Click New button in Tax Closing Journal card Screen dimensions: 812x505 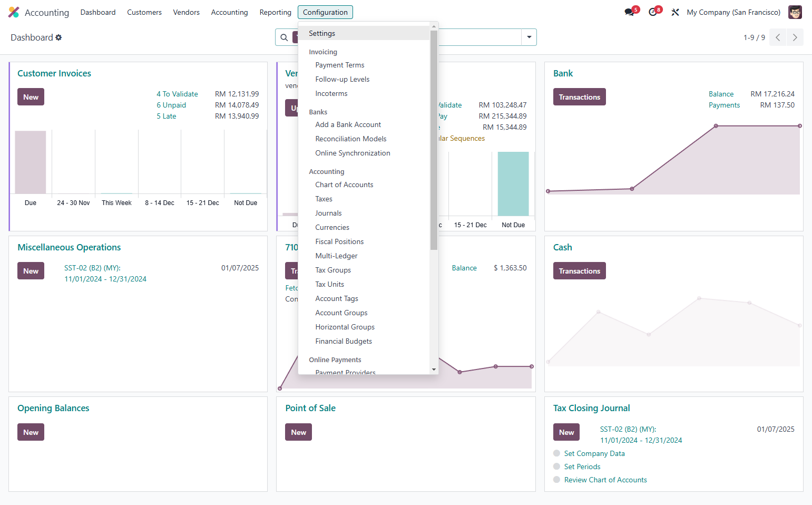pos(566,432)
